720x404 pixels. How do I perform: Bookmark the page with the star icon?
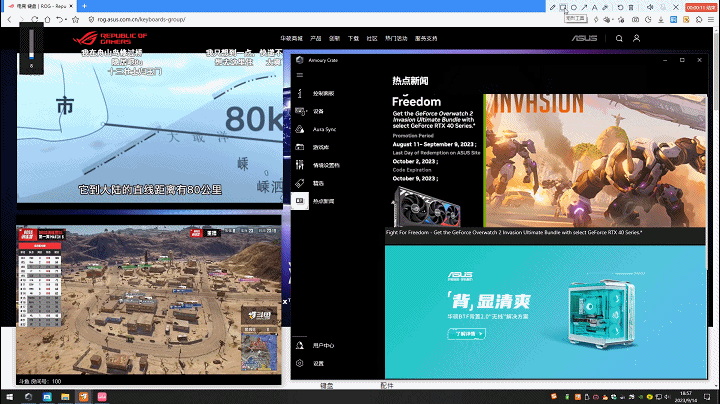click(x=76, y=20)
